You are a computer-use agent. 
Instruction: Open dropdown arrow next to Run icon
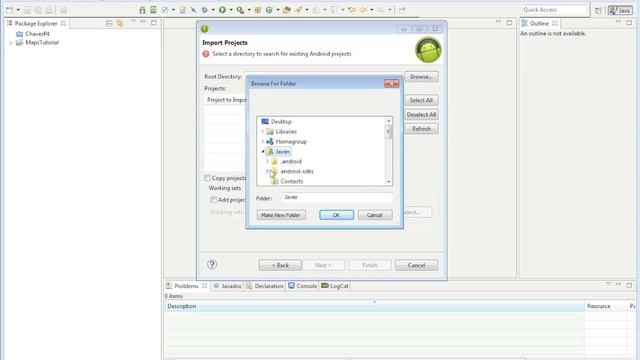coord(231,10)
